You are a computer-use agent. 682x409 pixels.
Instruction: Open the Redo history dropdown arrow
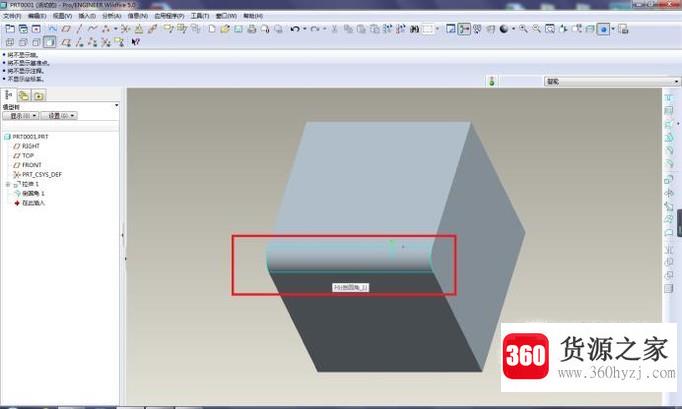pyautogui.click(x=324, y=29)
